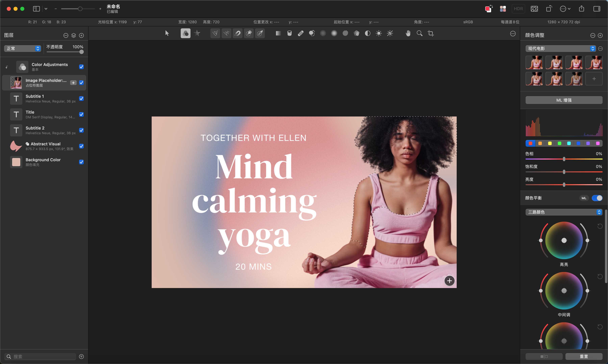This screenshot has width=608, height=364.
Task: Click the opacity slider knob
Action: coord(81,52)
